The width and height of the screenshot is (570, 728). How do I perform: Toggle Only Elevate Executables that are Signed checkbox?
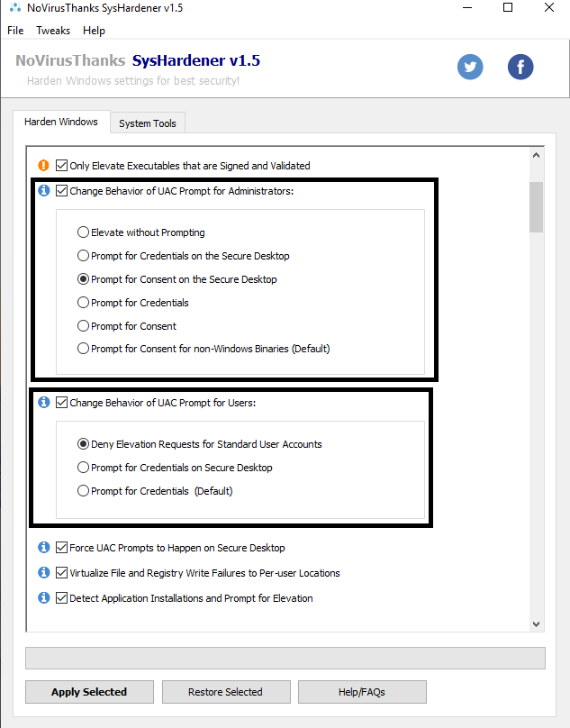tap(61, 165)
